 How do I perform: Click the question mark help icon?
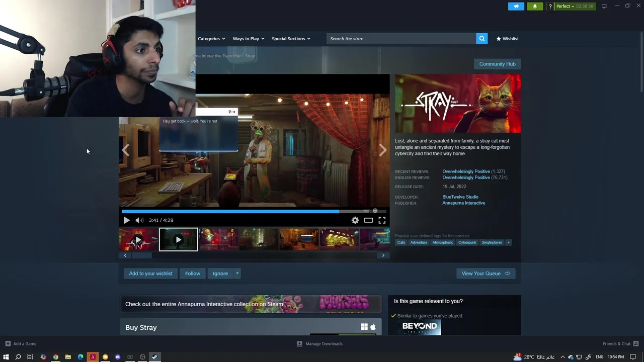pyautogui.click(x=550, y=6)
